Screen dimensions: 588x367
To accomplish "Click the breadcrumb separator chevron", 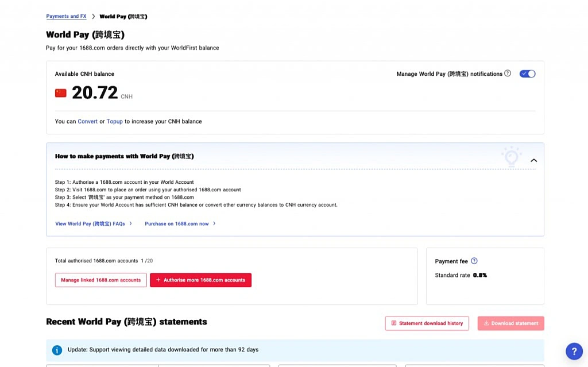I will coord(93,17).
